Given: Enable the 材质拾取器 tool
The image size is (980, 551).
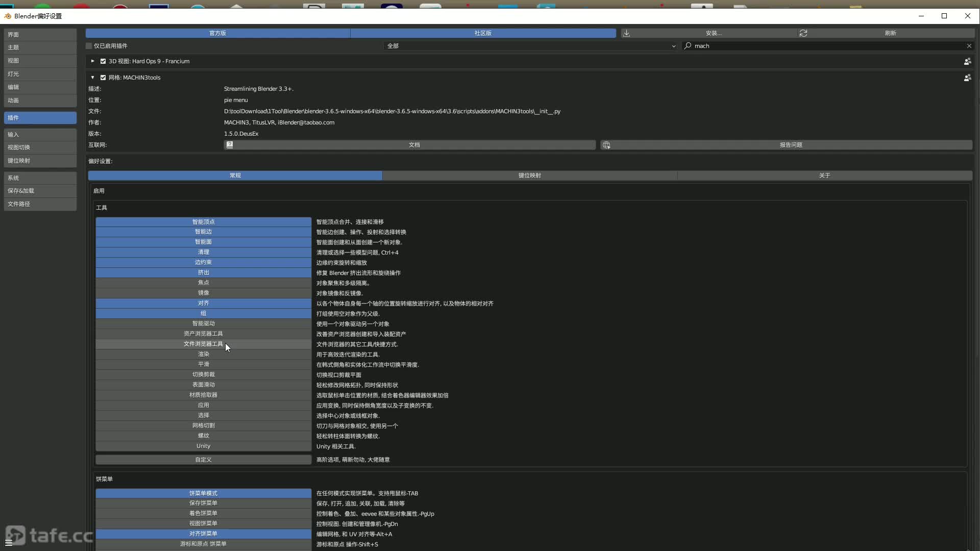Looking at the screenshot, I should point(203,395).
